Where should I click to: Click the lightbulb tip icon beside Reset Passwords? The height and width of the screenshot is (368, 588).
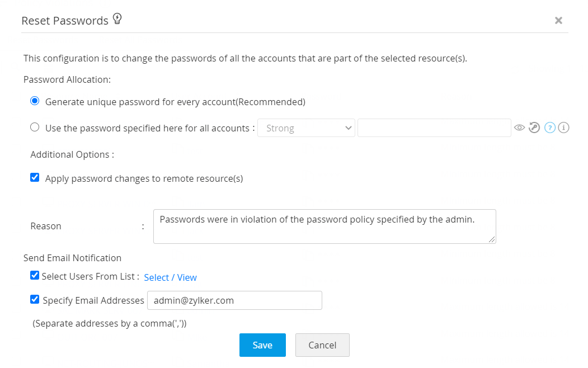point(117,19)
